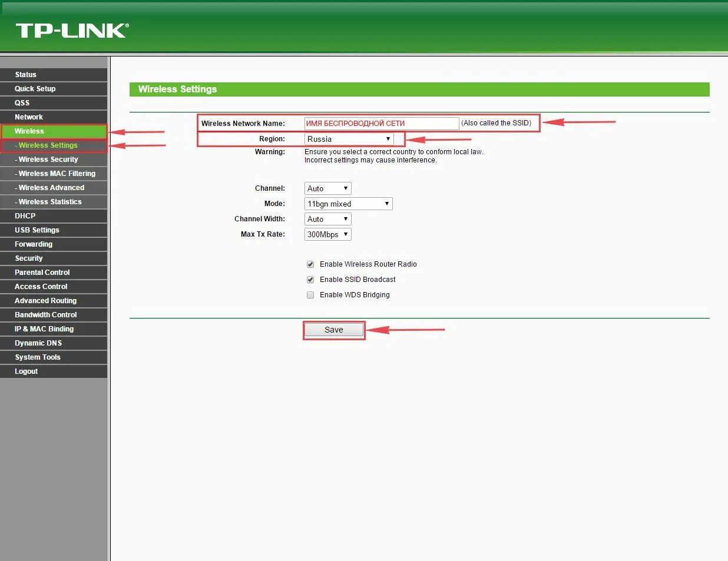The height and width of the screenshot is (561, 728).
Task: Click the Save button
Action: [334, 330]
